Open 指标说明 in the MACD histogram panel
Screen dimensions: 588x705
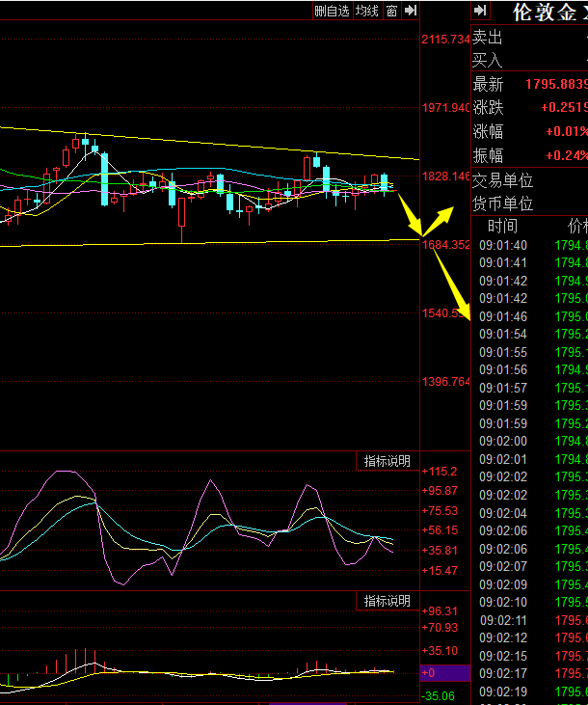(388, 601)
